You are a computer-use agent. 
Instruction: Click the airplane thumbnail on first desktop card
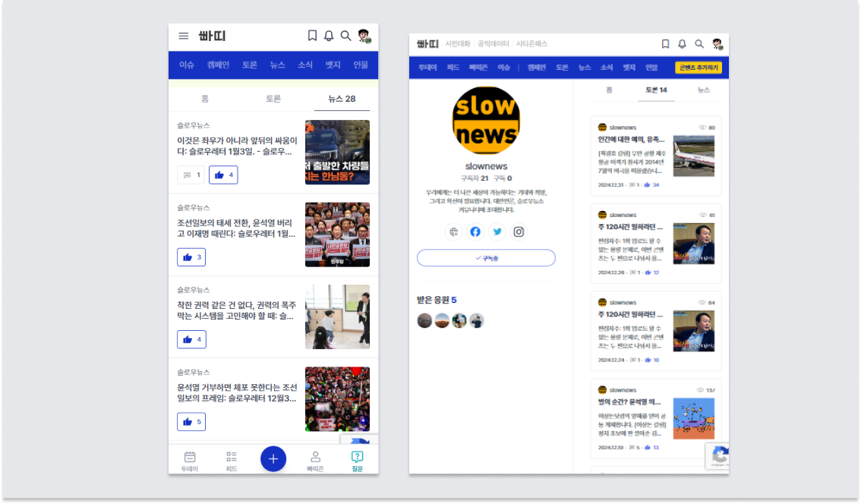pos(693,156)
